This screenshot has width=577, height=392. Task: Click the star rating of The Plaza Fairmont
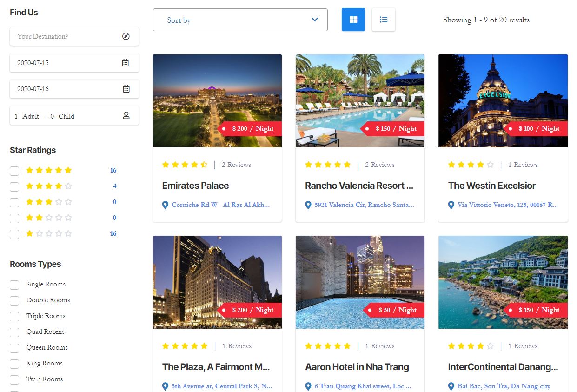click(185, 346)
